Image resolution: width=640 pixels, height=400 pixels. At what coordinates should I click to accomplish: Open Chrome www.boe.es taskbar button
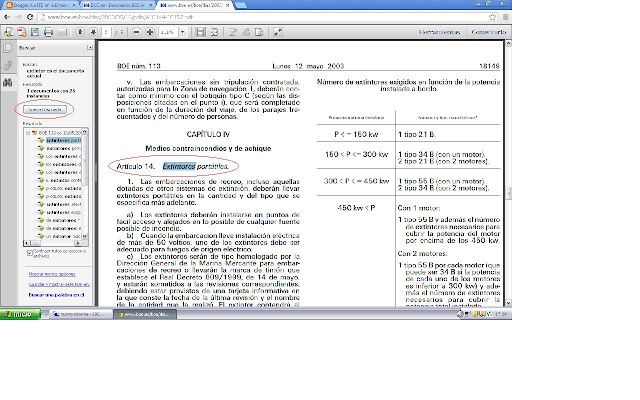tap(146, 314)
